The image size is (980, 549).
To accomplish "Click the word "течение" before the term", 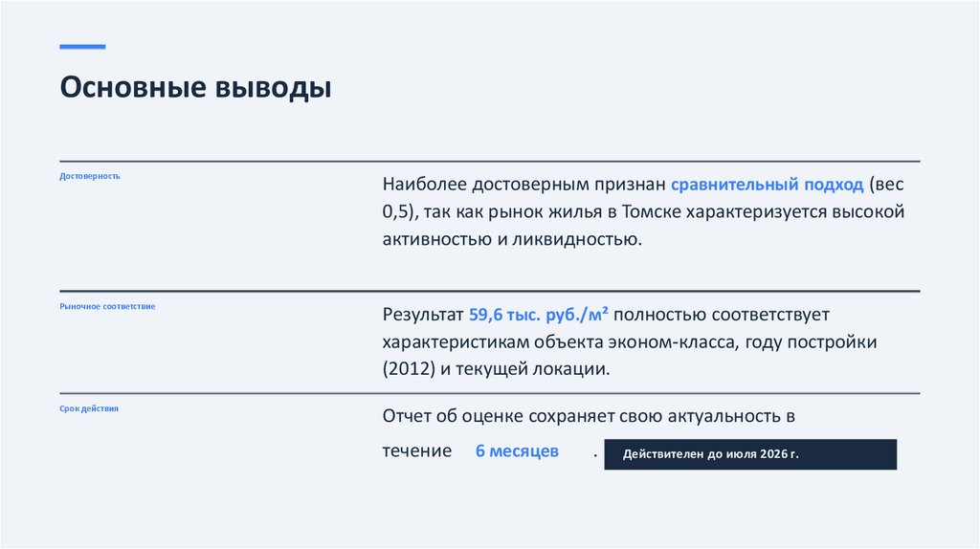I will tap(417, 451).
